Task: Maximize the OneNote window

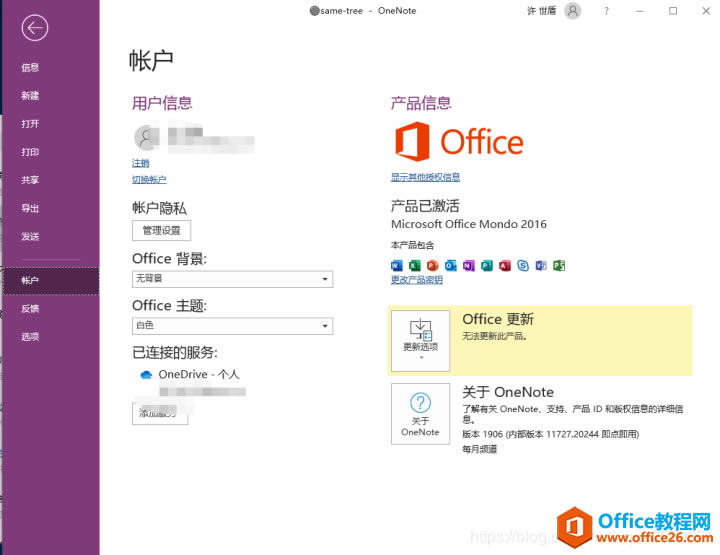Action: point(673,11)
